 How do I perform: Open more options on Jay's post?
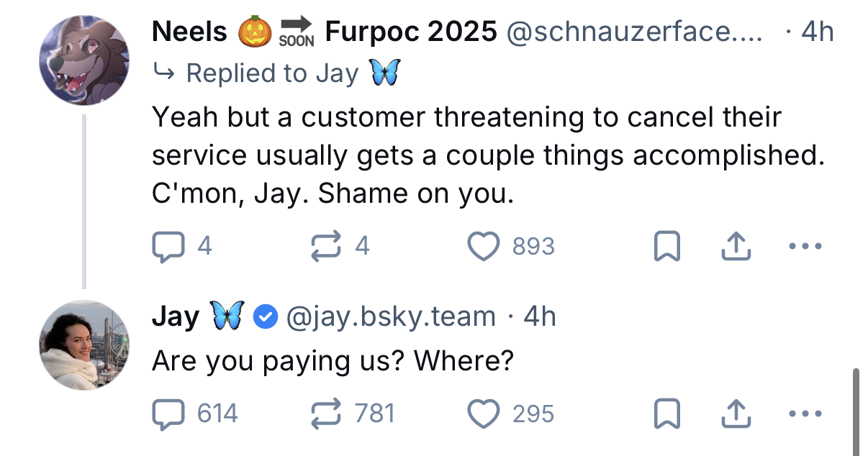[801, 414]
